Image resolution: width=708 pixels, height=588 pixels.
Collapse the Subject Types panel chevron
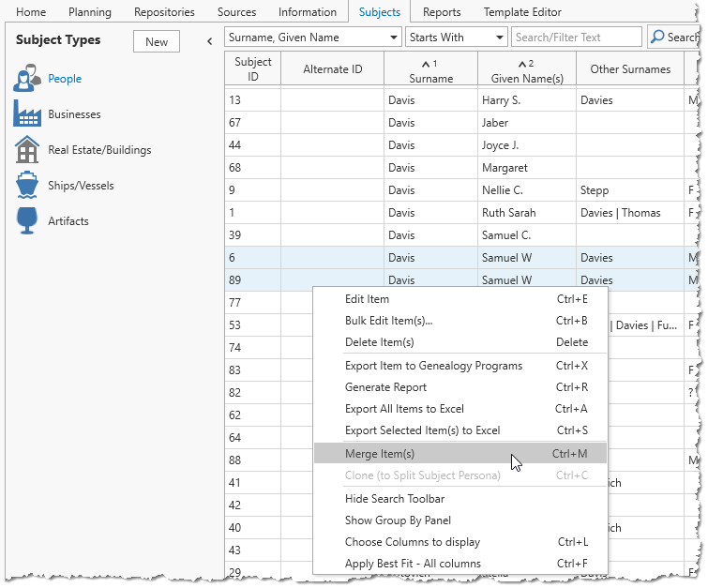[209, 41]
